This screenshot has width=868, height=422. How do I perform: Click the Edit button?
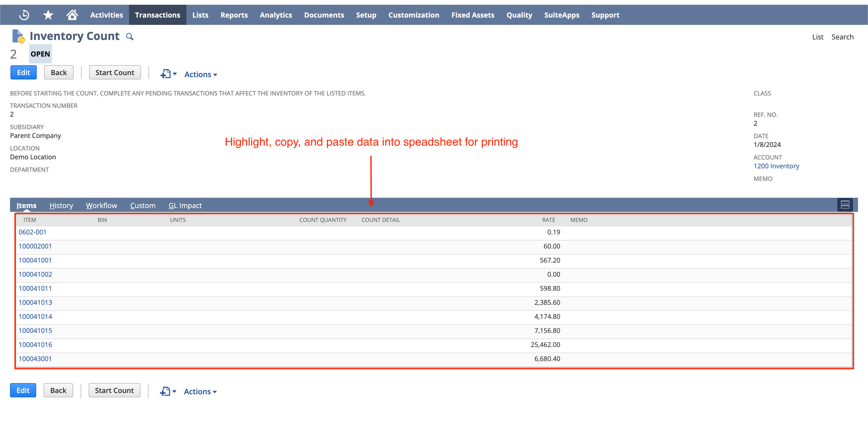pyautogui.click(x=23, y=72)
